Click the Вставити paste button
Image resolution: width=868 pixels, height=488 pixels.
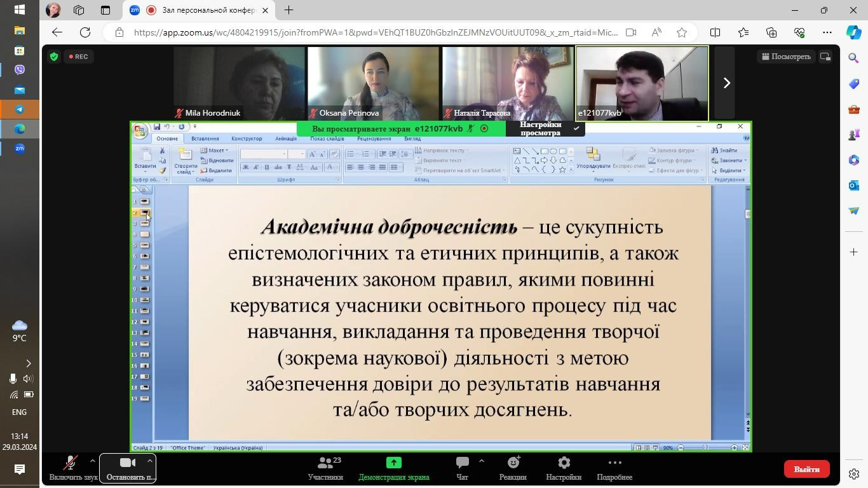click(x=146, y=161)
